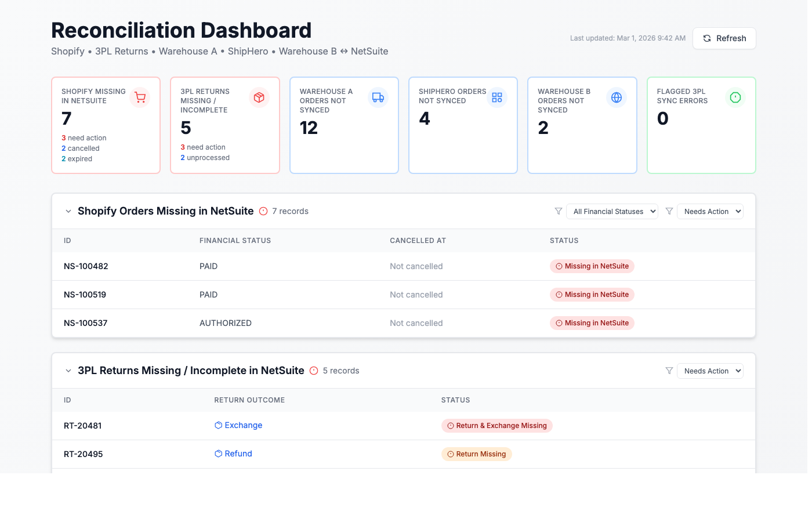
Task: Click the Refresh button
Action: tap(724, 38)
